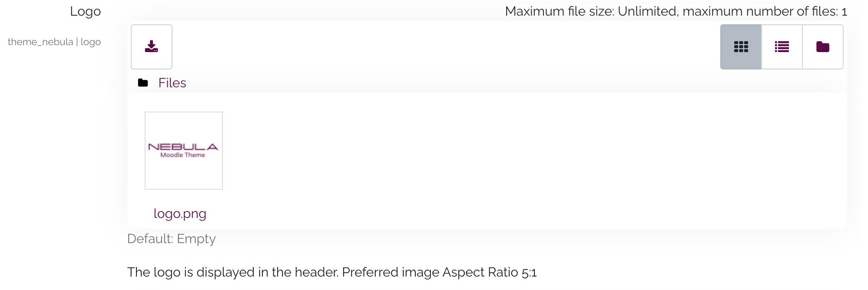Click the aspect ratio description text
The image size is (868, 290).
[332, 273]
